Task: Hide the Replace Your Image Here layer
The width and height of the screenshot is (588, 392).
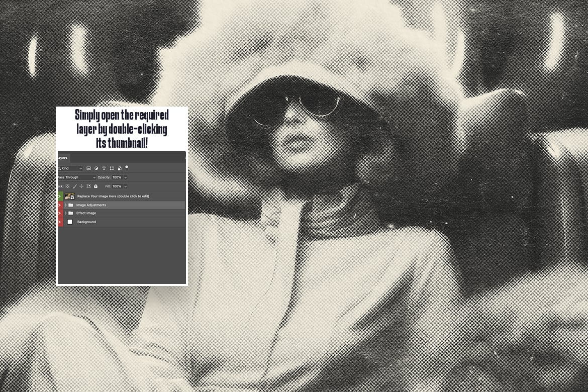Action: (x=60, y=196)
